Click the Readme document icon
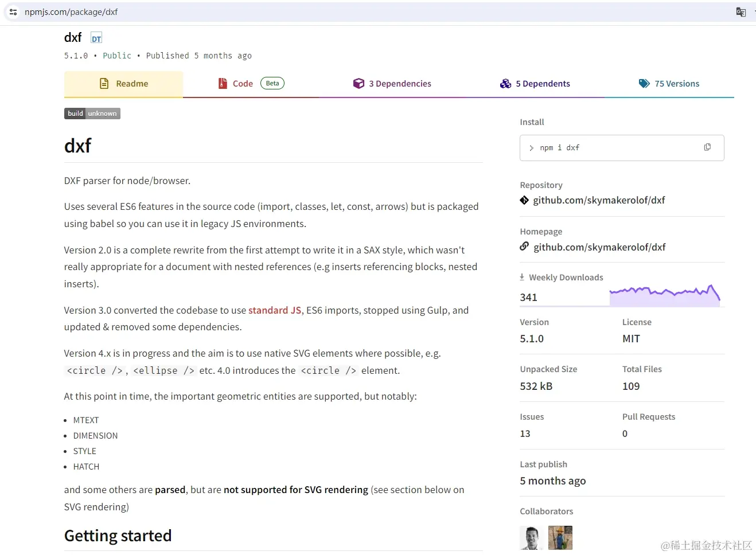 104,84
